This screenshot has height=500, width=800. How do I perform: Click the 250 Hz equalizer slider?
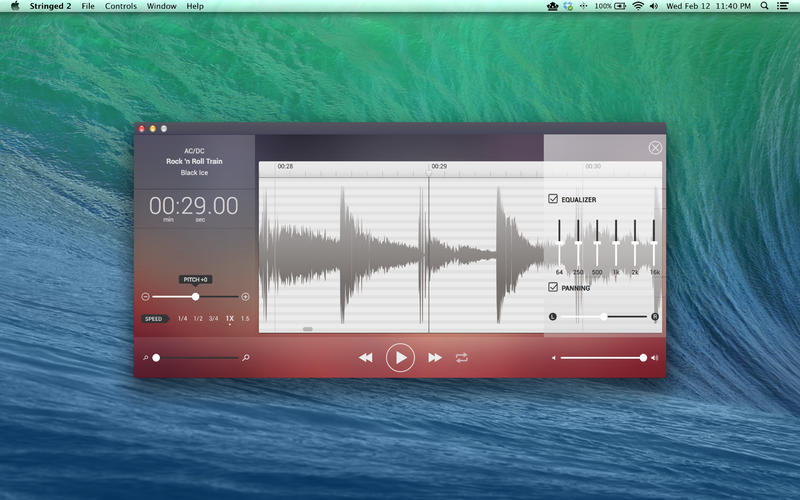(x=578, y=243)
